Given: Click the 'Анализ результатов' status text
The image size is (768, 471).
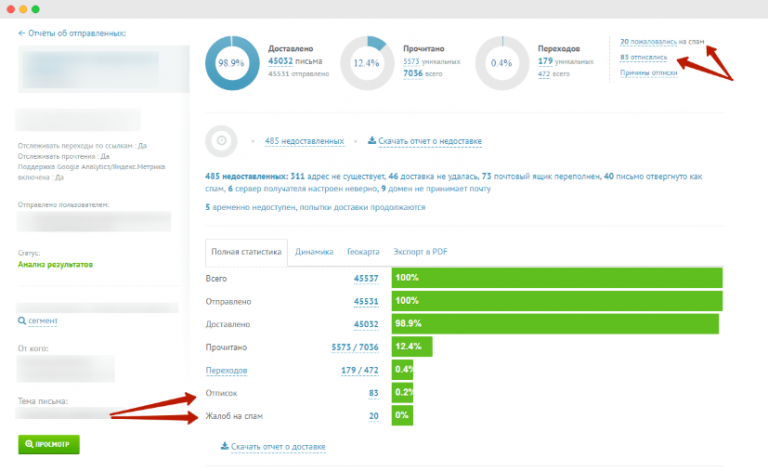Looking at the screenshot, I should pos(55,264).
